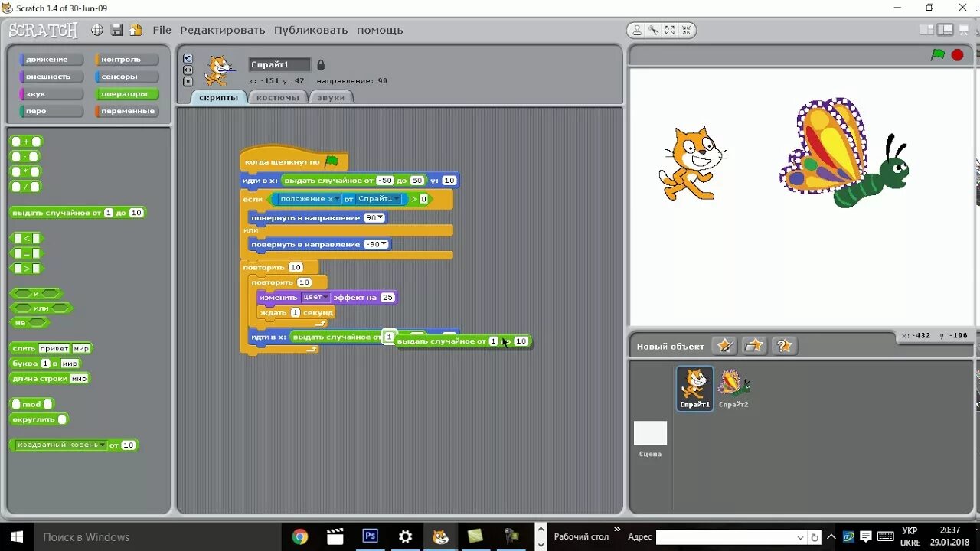This screenshot has width=980, height=551.
Task: Switch to the скрипты tab
Action: (x=218, y=97)
